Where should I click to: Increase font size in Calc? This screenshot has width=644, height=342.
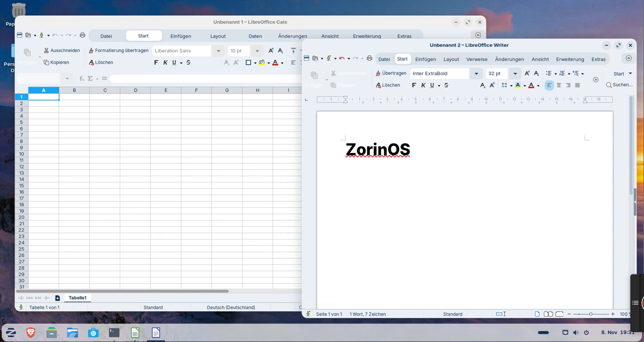click(271, 51)
